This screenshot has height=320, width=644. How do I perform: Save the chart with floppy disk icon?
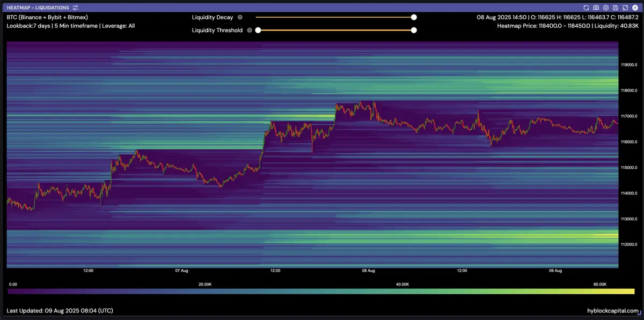click(x=615, y=8)
